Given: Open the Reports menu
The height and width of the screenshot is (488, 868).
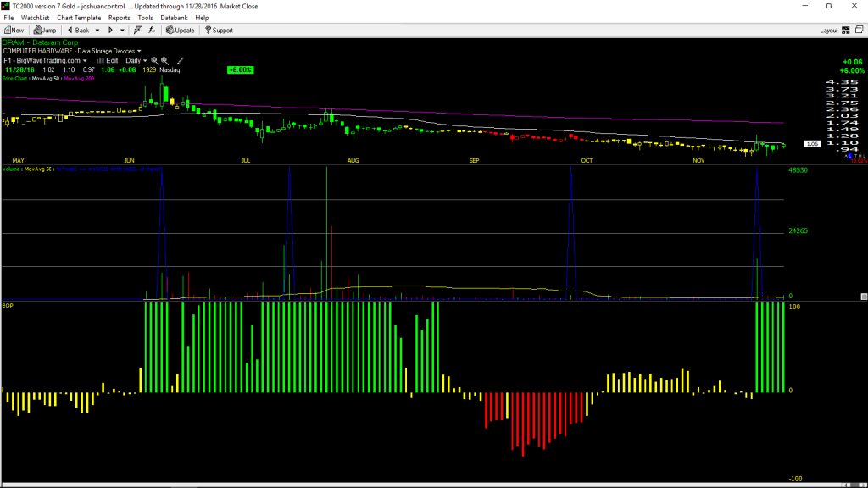Looking at the screenshot, I should coord(119,18).
